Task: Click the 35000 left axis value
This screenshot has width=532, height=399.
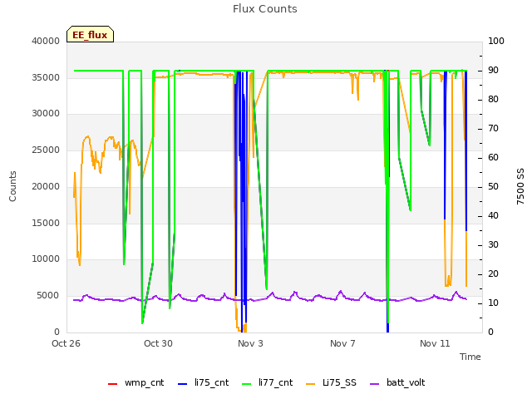Action: (x=46, y=77)
